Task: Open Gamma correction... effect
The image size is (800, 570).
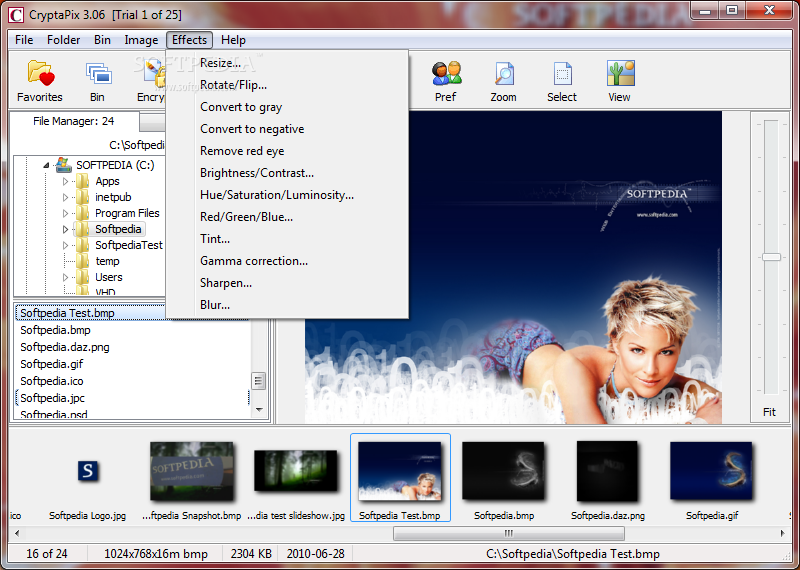Action: (287, 260)
